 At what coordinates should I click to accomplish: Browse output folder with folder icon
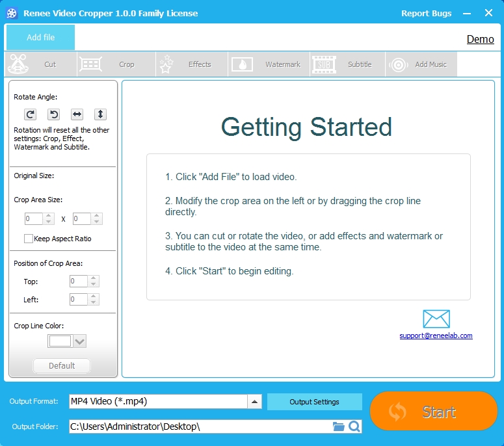[x=338, y=426]
